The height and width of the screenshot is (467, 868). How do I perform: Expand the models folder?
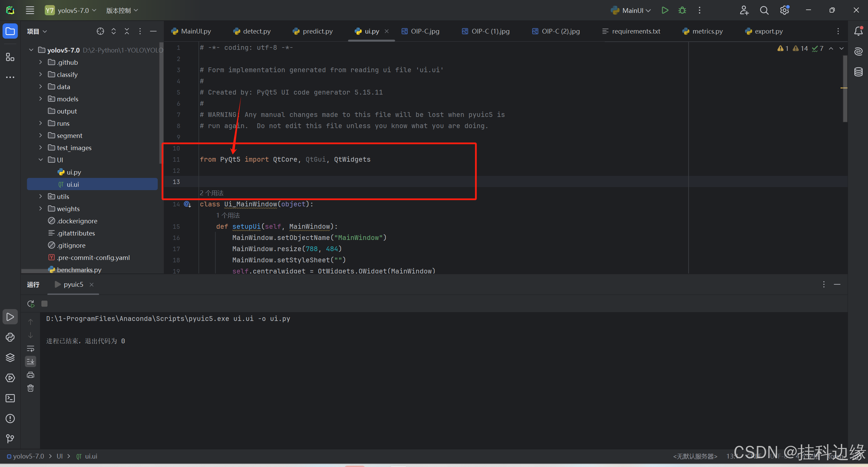click(x=41, y=99)
